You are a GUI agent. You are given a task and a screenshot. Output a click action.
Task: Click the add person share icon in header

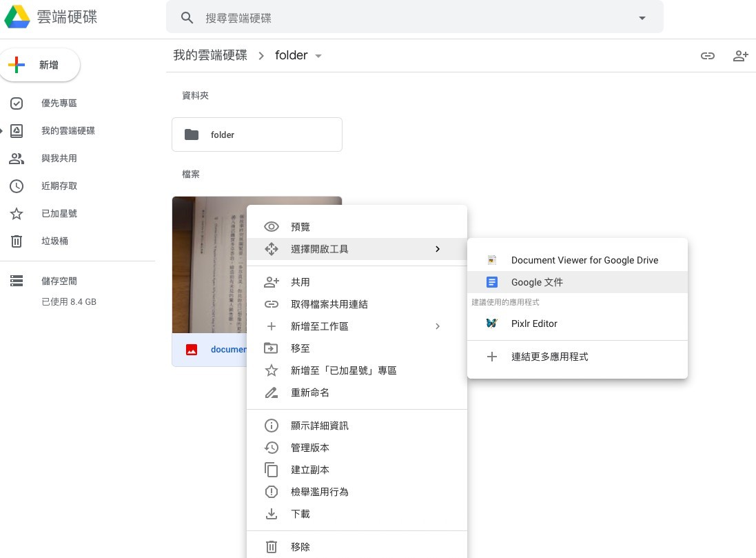(741, 56)
